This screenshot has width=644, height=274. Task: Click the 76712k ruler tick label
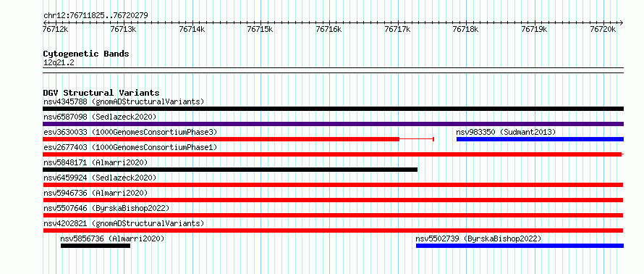pos(56,29)
